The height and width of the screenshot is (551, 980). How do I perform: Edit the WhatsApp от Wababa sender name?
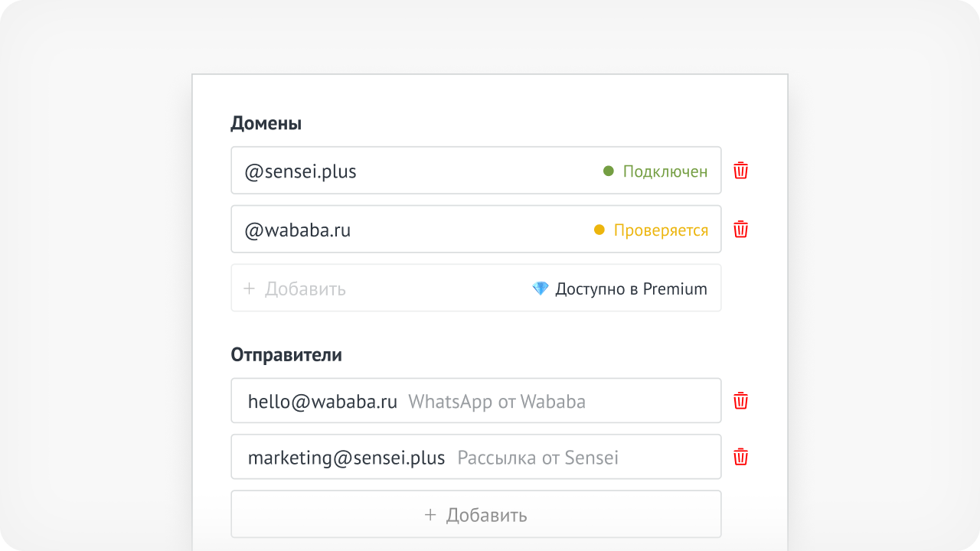(497, 401)
